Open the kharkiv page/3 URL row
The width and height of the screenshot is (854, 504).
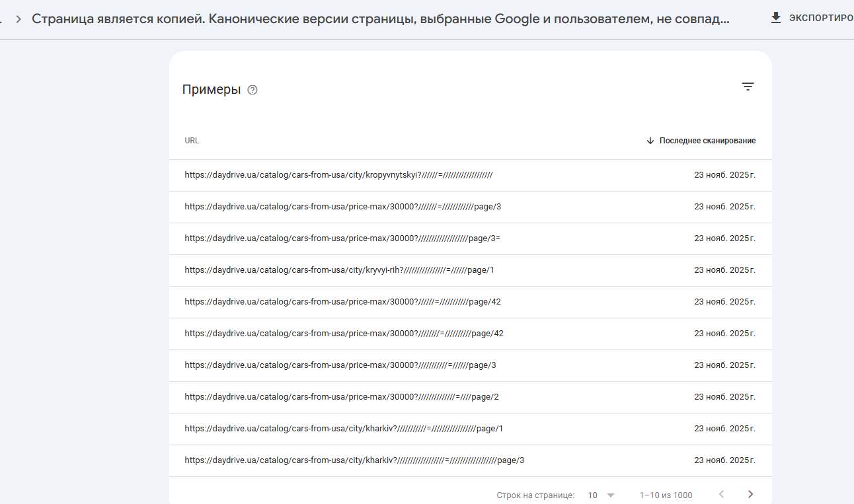tap(354, 460)
